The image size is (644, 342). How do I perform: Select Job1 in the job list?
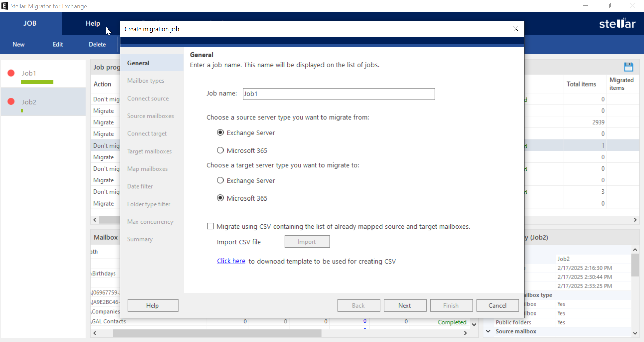[x=43, y=73]
